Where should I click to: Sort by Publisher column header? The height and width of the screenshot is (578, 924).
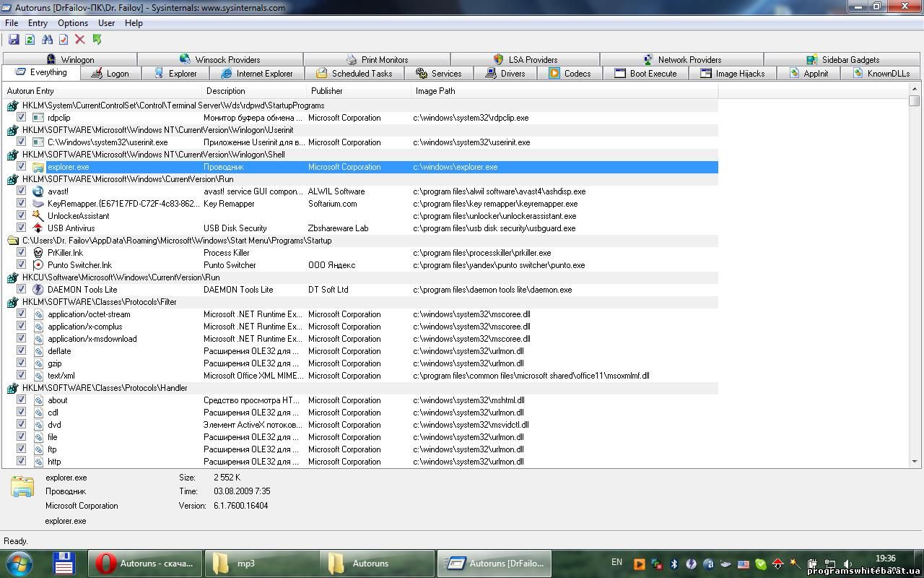360,91
